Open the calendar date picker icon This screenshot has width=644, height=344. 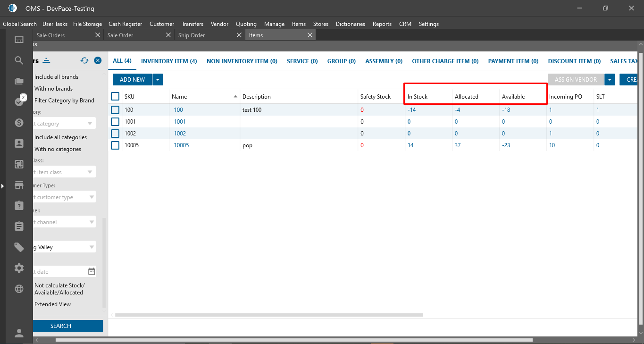tap(92, 271)
